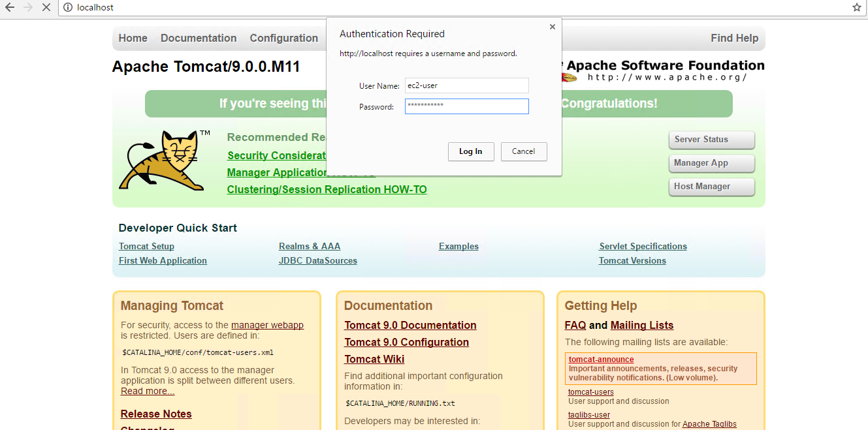Screen dimensions: 868x430
Task: Click the browser back arrow
Action: tap(10, 8)
